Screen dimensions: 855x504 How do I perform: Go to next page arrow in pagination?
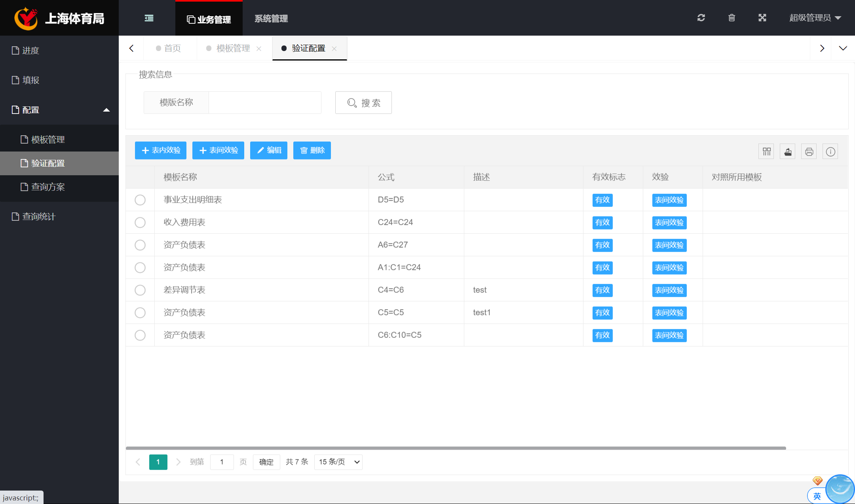178,462
